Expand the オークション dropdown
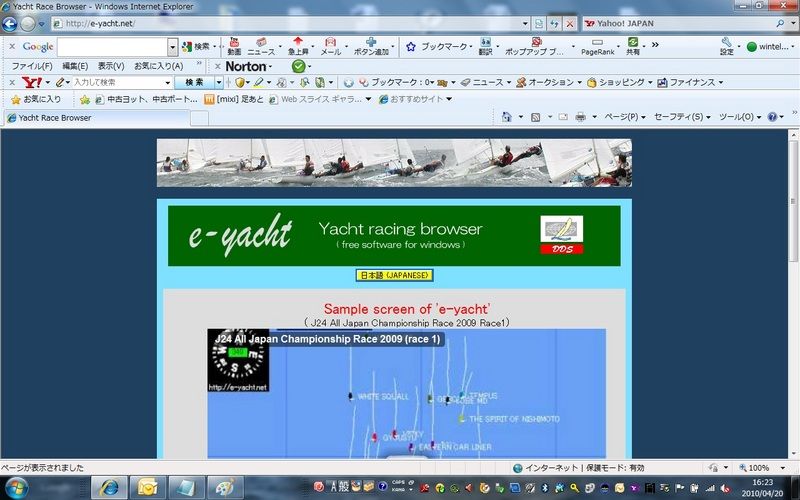 tap(579, 82)
